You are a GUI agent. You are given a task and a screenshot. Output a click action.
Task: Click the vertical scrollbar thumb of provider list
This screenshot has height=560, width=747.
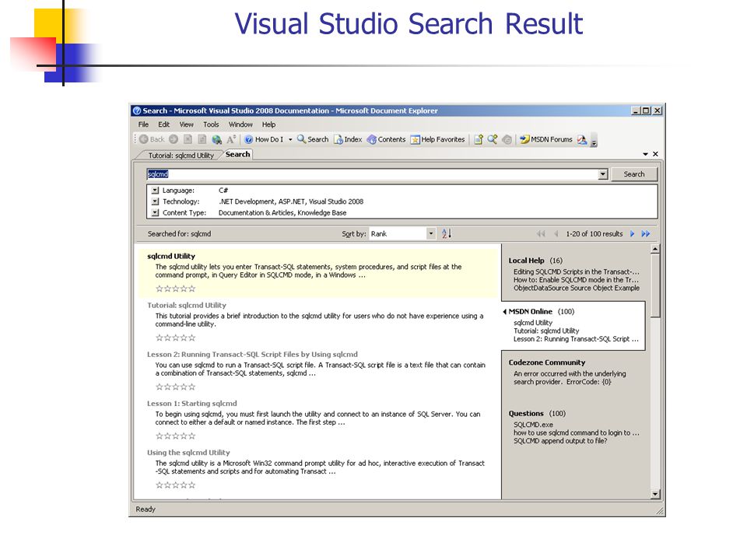click(x=655, y=285)
